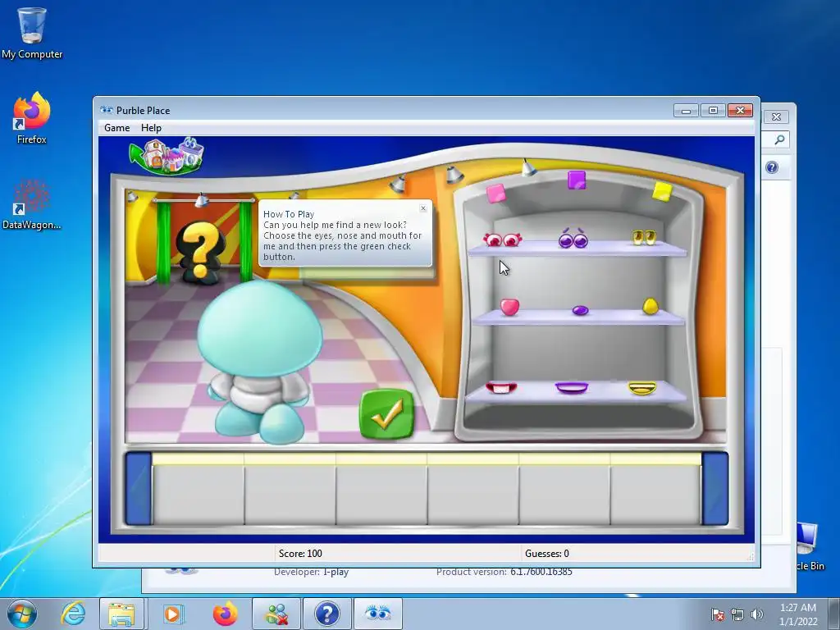The height and width of the screenshot is (630, 840).
Task: Launch Internet Explorer from the taskbar
Action: pyautogui.click(x=73, y=614)
